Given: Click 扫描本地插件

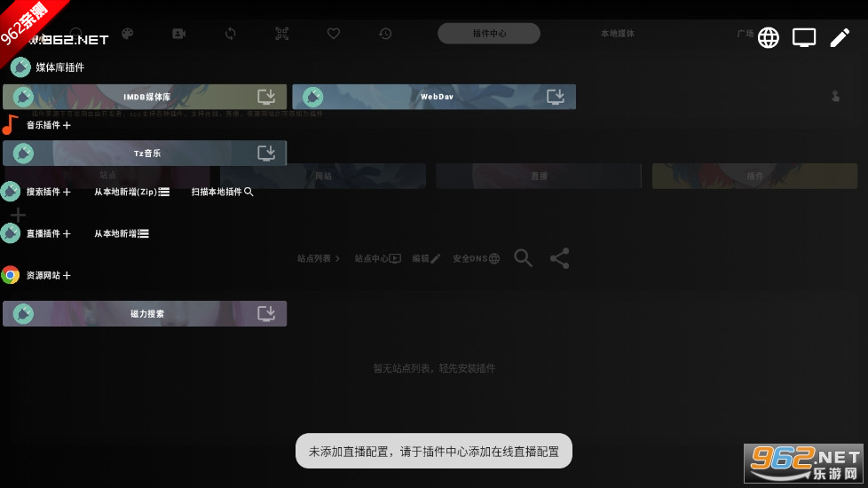Looking at the screenshot, I should (x=223, y=192).
